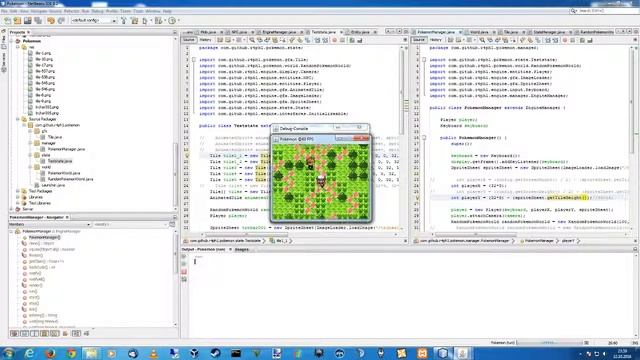Open the Members dropdown in Navigator
The height and width of the screenshot is (360, 640).
coord(50,224)
